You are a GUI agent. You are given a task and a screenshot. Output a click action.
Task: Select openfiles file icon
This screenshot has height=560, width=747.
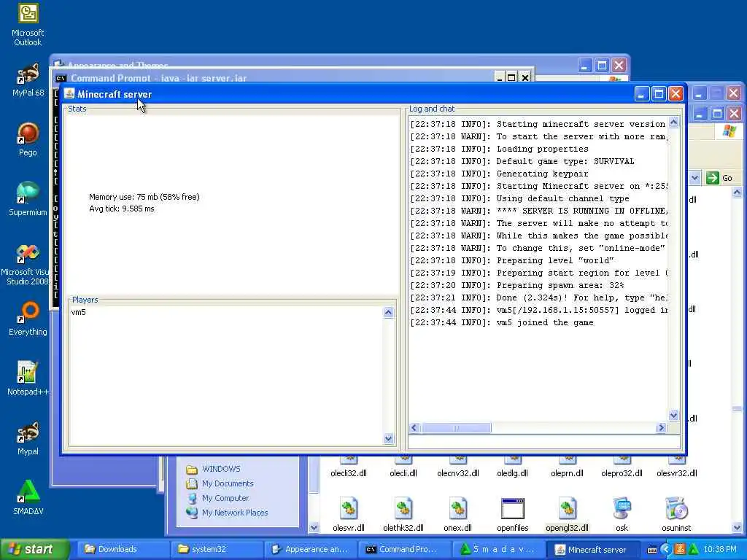[x=513, y=508]
